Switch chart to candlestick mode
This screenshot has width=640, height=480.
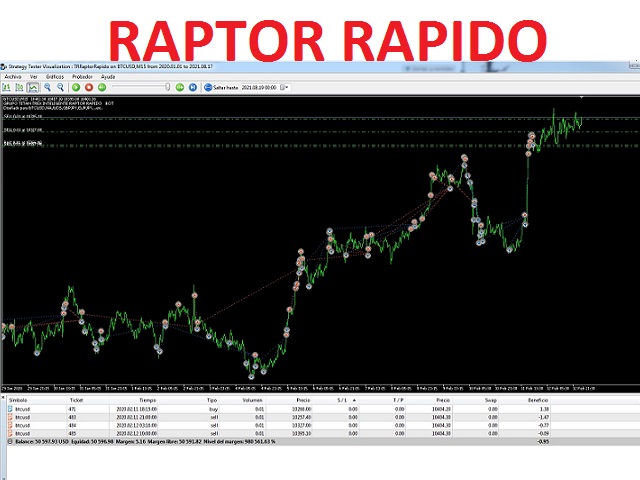pos(19,87)
